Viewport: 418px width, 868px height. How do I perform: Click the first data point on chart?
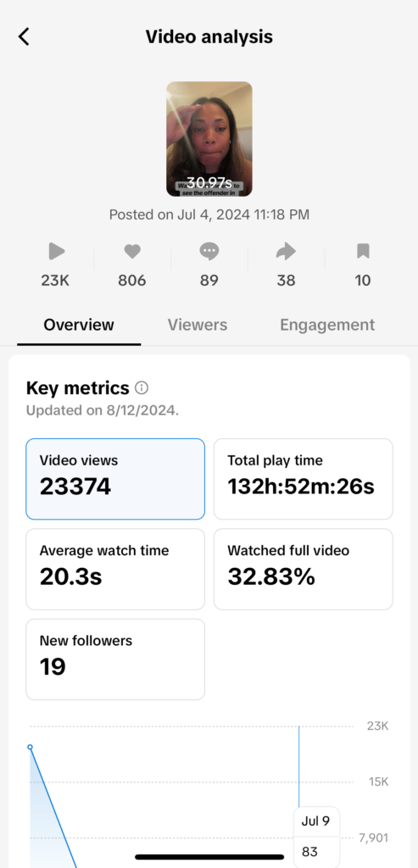pyautogui.click(x=30, y=747)
